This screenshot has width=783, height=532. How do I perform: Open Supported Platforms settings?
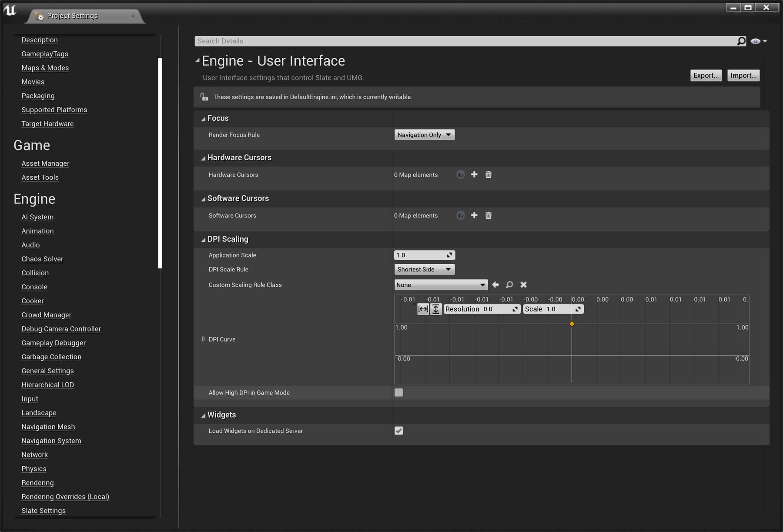[x=54, y=110]
